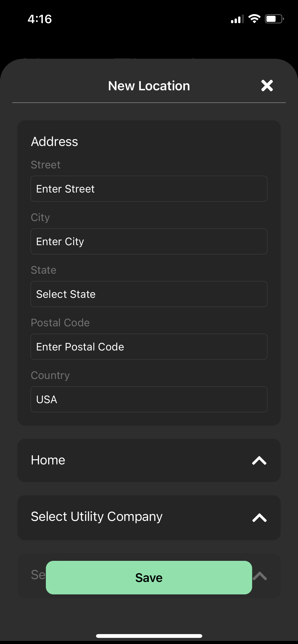This screenshot has height=644, width=298.
Task: Focus the Enter City text field
Action: (149, 241)
